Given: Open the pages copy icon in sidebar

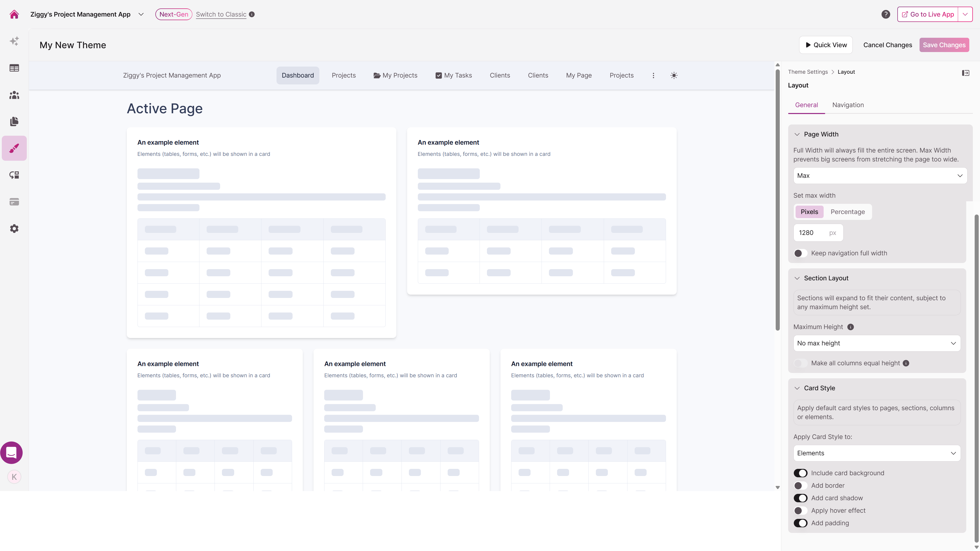Looking at the screenshot, I should point(14,121).
